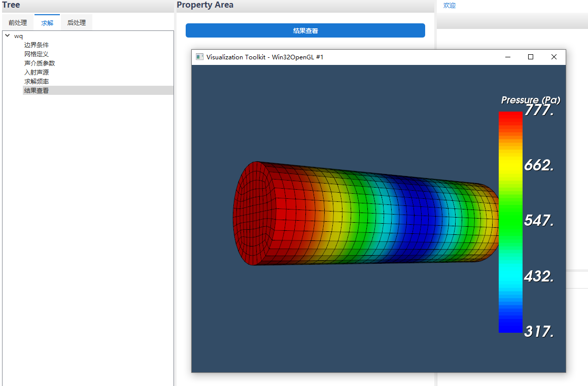The height and width of the screenshot is (386, 588).
Task: Maximize the Visualization Toolkit window
Action: point(531,57)
